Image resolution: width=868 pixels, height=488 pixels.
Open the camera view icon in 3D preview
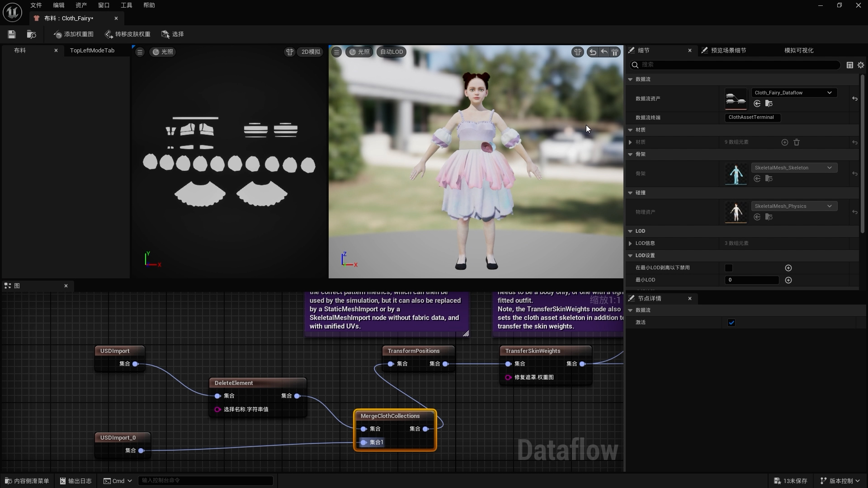point(577,52)
